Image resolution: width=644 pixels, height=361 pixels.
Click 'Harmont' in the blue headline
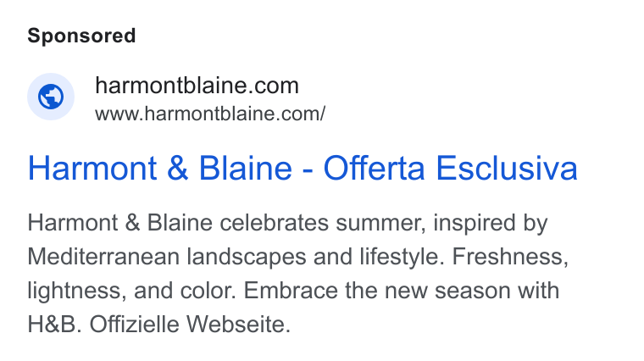92,168
